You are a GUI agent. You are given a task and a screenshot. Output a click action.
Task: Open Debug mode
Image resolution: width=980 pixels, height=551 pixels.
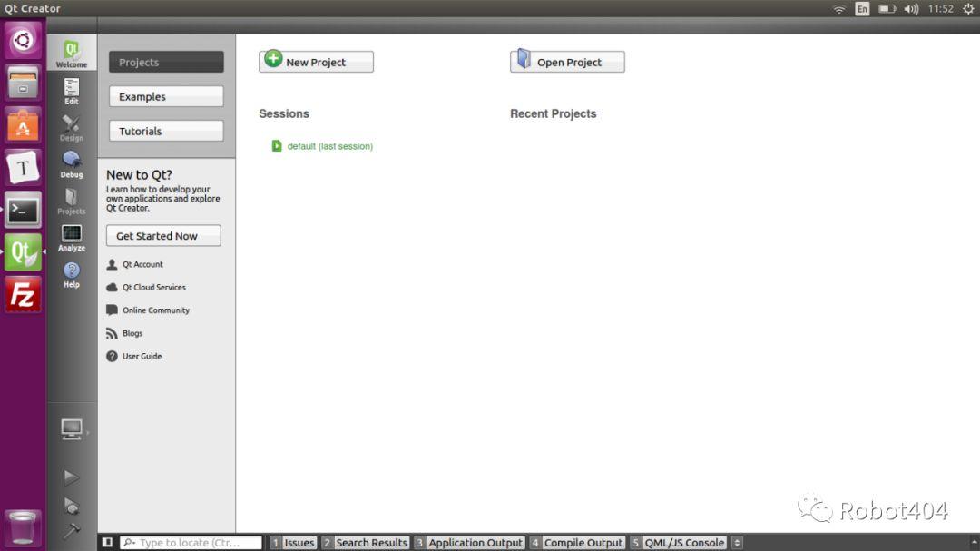point(72,164)
